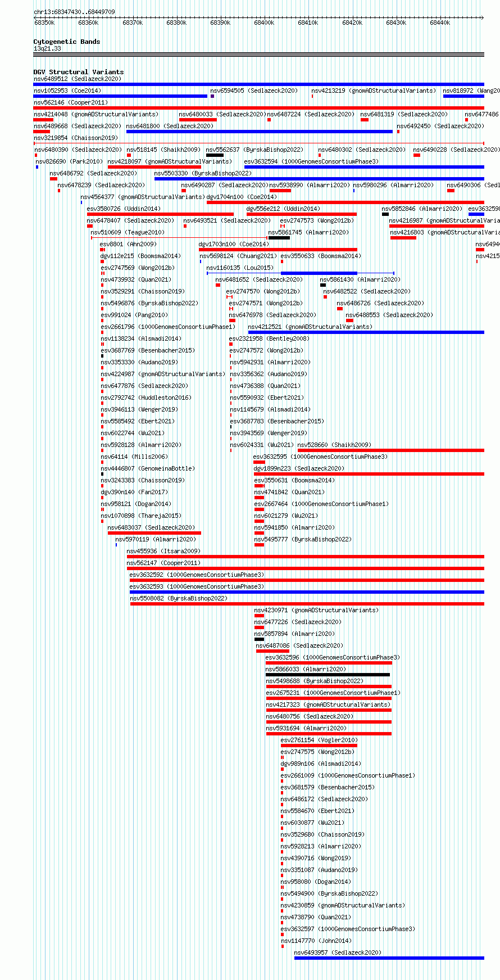Viewport: 500px width, 980px height.
Task: Click nsv5503330 (ByrskaBishop2022) label
Action: (203, 173)
